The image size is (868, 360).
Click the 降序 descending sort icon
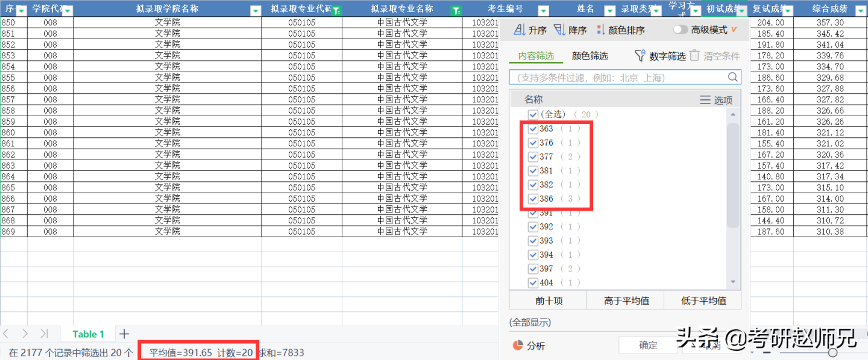coord(561,29)
